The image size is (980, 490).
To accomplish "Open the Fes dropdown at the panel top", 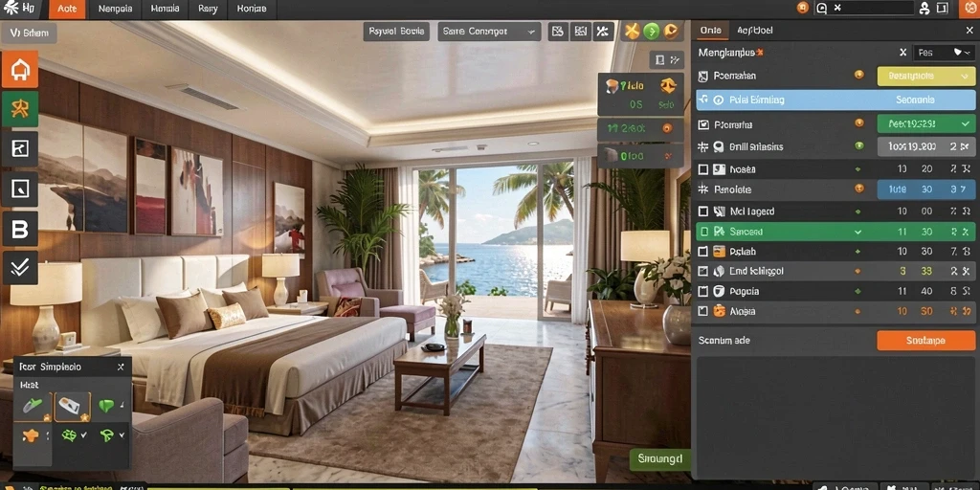I will click(943, 54).
